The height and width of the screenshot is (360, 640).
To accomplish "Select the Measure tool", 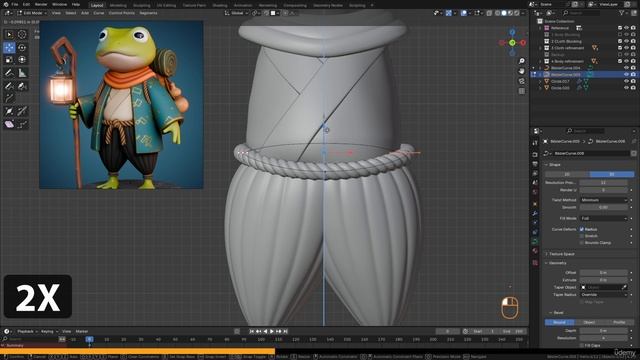I will (x=22, y=73).
